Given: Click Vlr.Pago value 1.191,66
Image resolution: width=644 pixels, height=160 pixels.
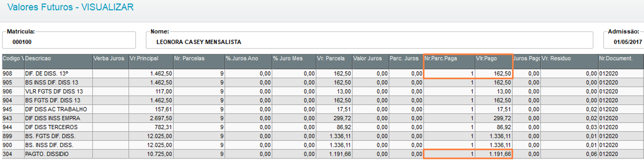Looking at the screenshot, I should (493, 154).
